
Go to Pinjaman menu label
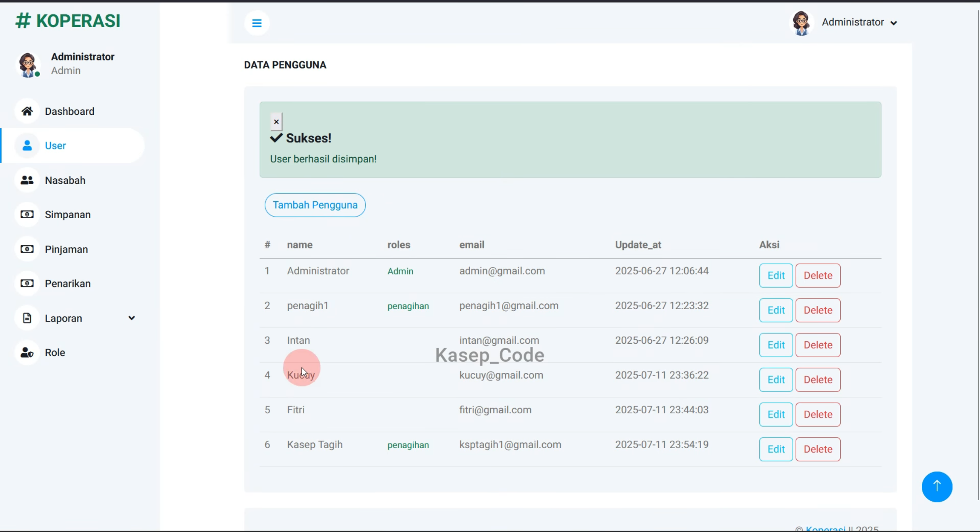pos(66,249)
